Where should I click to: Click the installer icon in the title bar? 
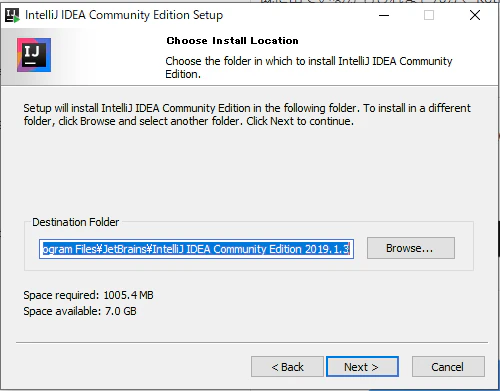tap(12, 15)
